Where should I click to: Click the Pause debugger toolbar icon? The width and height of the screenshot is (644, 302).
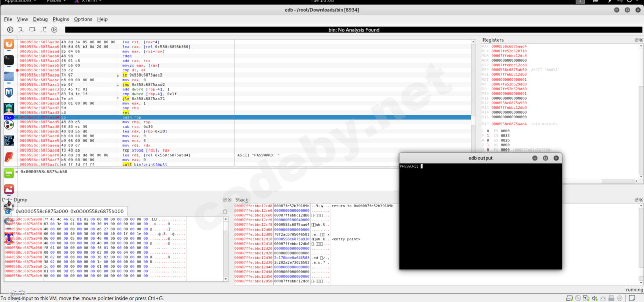10,30
